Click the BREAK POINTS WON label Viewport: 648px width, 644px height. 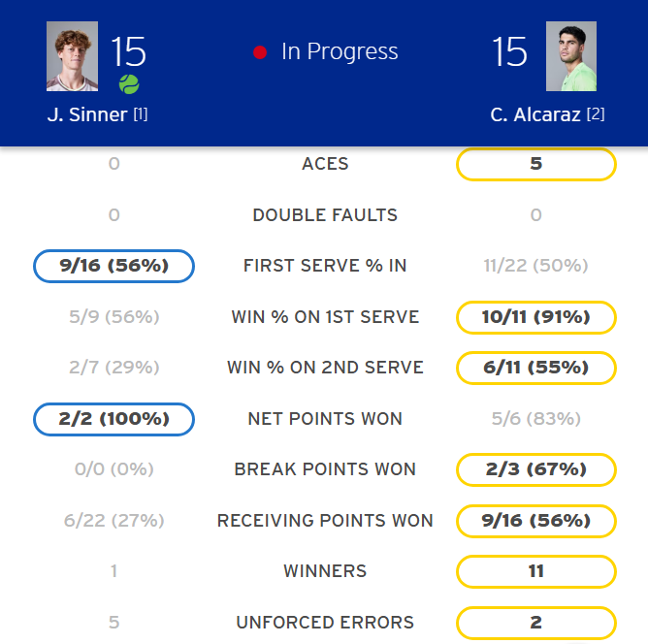point(325,469)
